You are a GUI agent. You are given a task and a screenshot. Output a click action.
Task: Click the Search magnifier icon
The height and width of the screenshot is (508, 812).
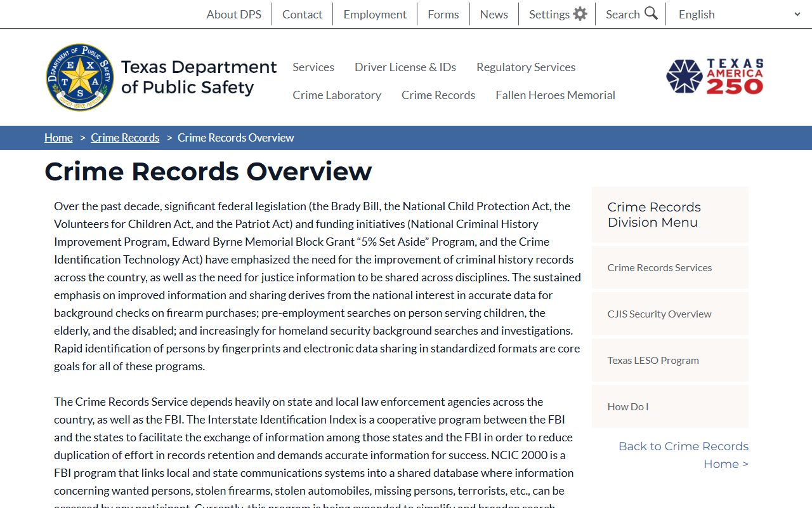[x=651, y=13]
